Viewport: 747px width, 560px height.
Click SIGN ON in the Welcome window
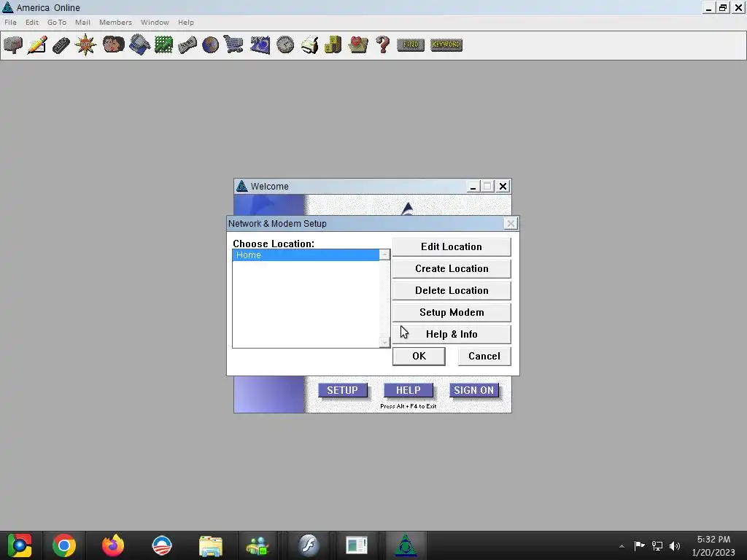(473, 390)
